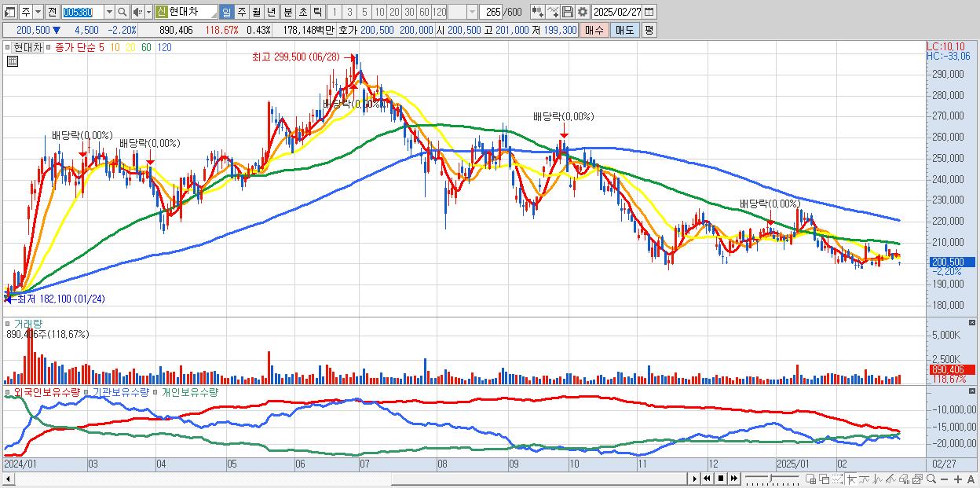Click the rewind button in replay controls
The width and height of the screenshot is (980, 488).
707,479
